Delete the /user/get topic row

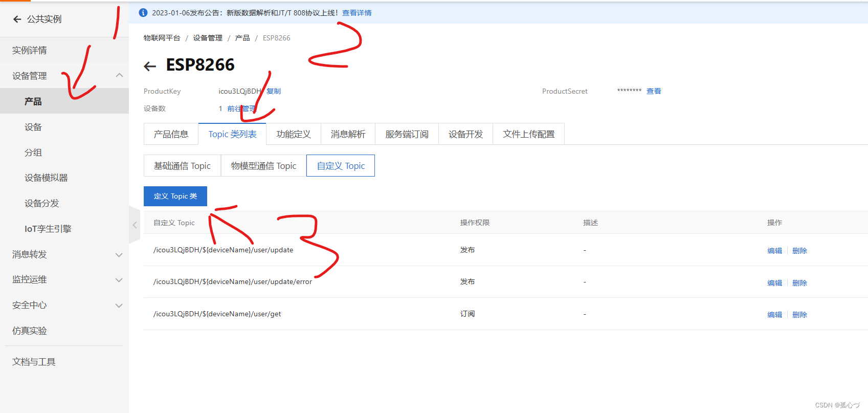pos(799,315)
